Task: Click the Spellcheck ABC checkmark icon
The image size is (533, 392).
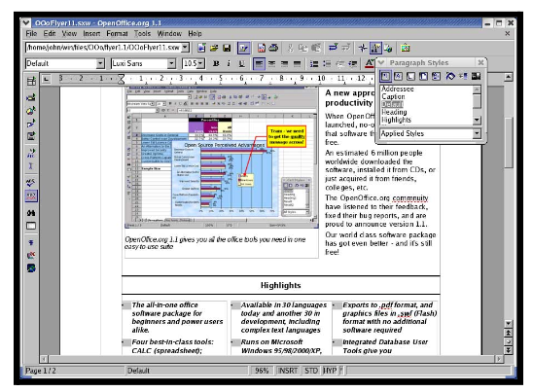Action: coord(31,183)
